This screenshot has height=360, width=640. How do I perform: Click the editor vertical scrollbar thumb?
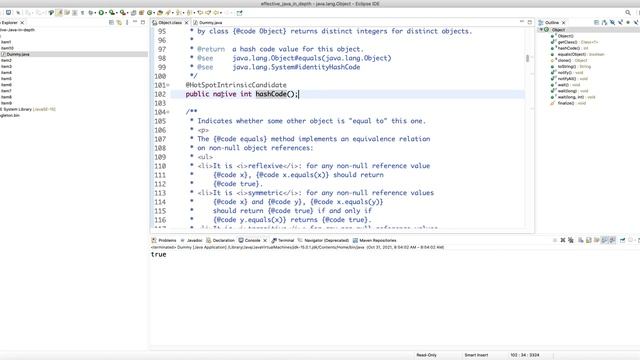[x=527, y=58]
